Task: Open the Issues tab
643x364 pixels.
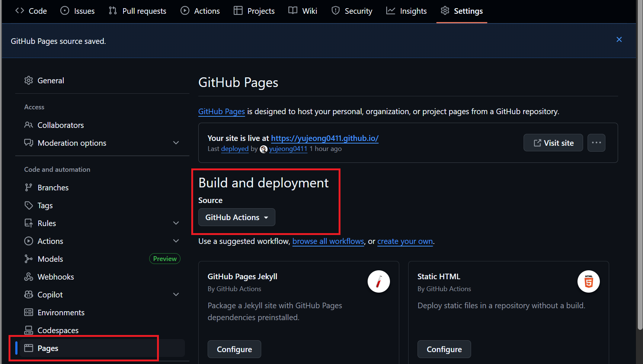Action: [77, 11]
